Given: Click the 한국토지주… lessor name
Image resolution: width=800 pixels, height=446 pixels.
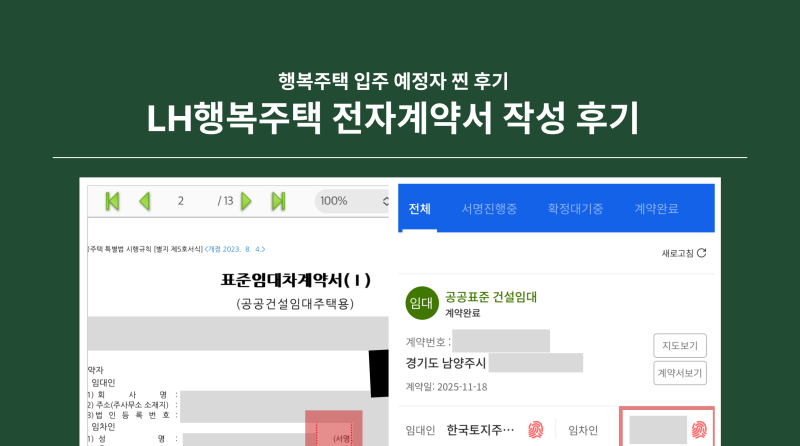Looking at the screenshot, I should click(480, 430).
